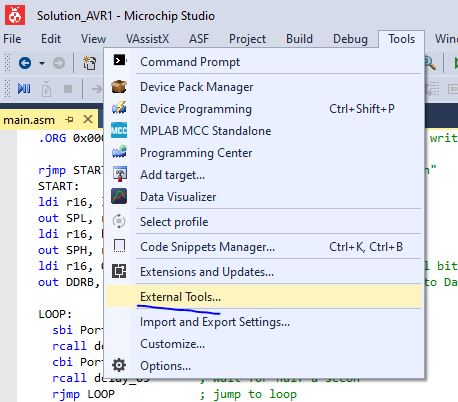Click the Add target icon
This screenshot has width=458, height=402.
[120, 174]
